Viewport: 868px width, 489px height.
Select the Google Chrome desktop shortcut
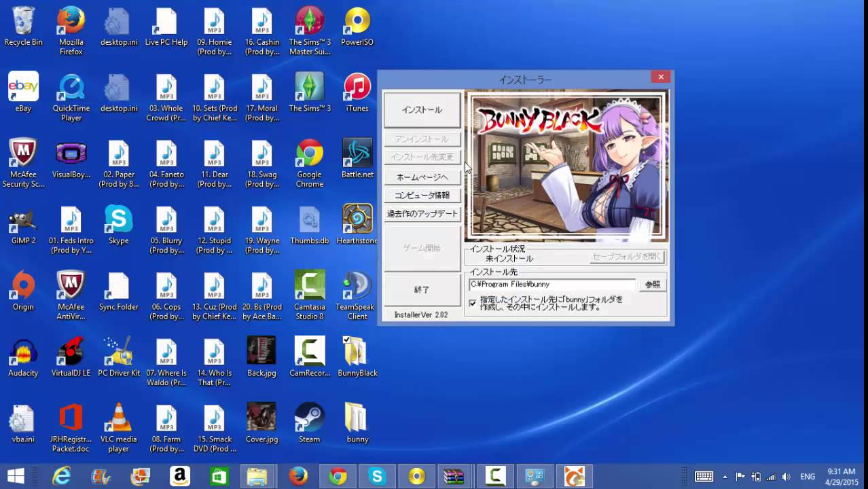(x=309, y=163)
